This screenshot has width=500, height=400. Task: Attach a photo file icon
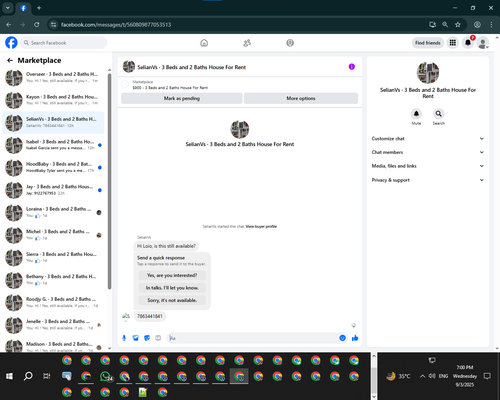click(x=135, y=338)
